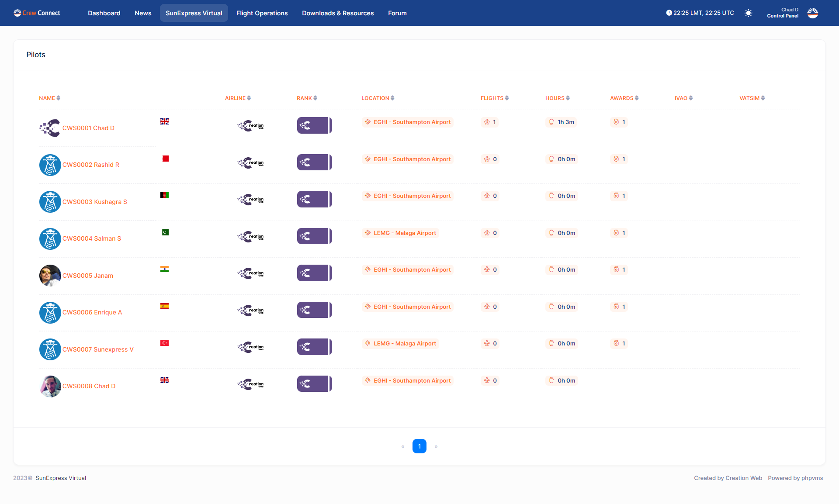Open pilot profile CWS0005 Janam

88,276
